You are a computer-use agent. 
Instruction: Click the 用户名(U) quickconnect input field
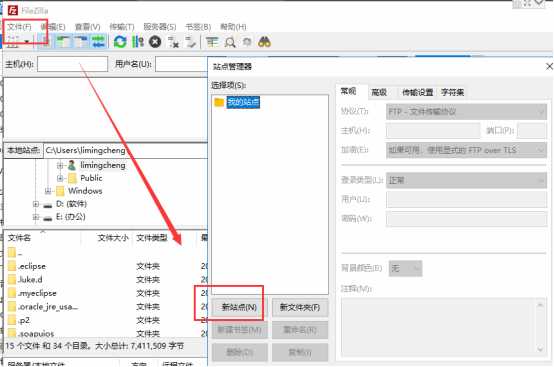[x=181, y=64]
